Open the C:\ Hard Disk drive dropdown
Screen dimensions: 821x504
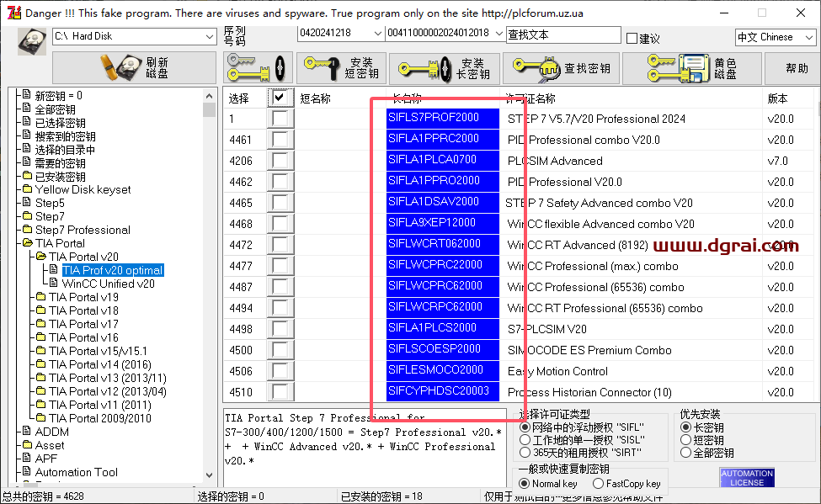point(135,36)
